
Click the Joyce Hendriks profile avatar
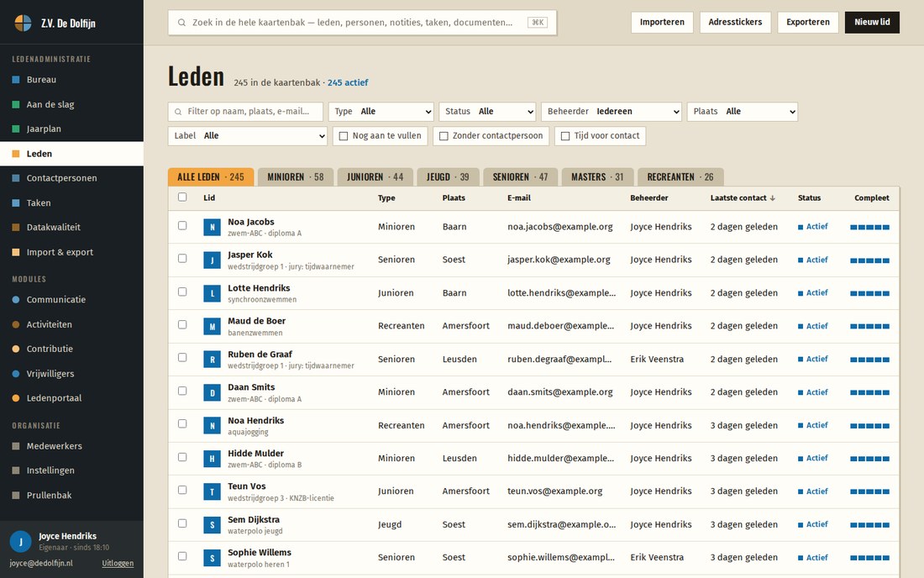coord(21,542)
